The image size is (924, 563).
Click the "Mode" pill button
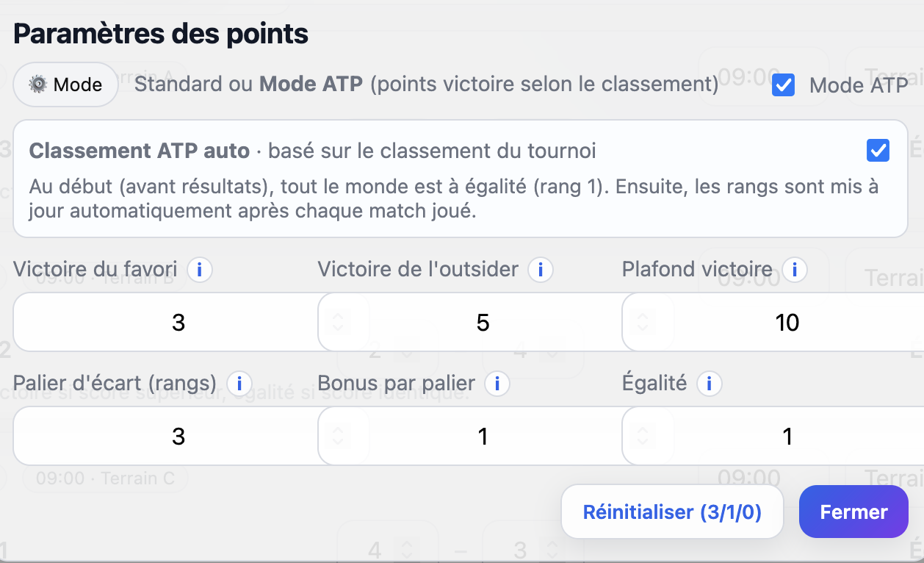tap(65, 85)
